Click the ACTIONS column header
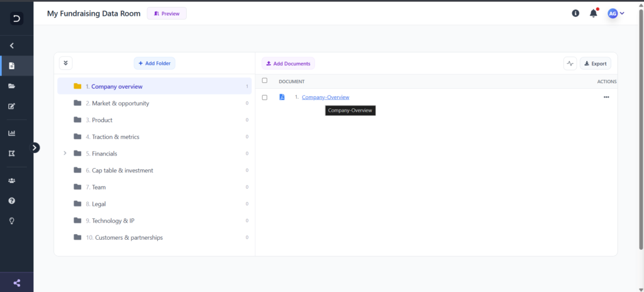This screenshot has height=292, width=644. 607,81
